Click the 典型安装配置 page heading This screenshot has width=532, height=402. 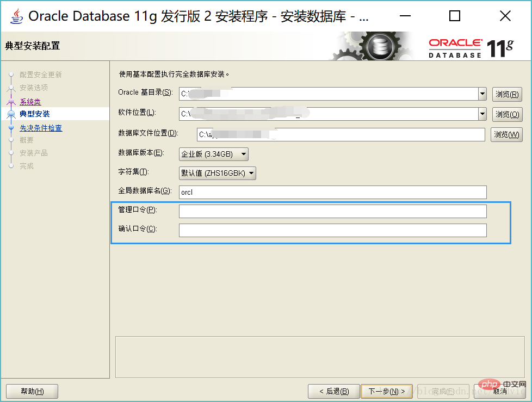pyautogui.click(x=33, y=46)
